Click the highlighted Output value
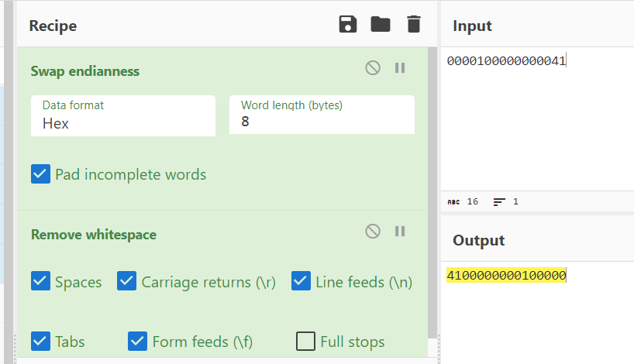 pyautogui.click(x=506, y=276)
